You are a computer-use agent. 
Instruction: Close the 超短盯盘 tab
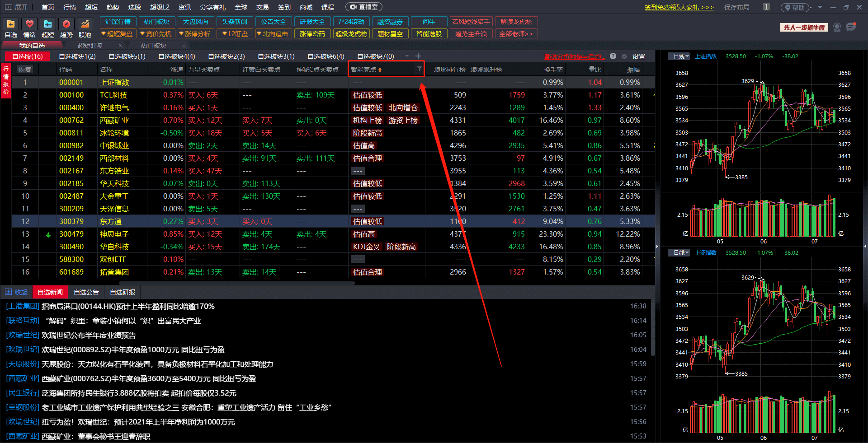click(x=121, y=46)
